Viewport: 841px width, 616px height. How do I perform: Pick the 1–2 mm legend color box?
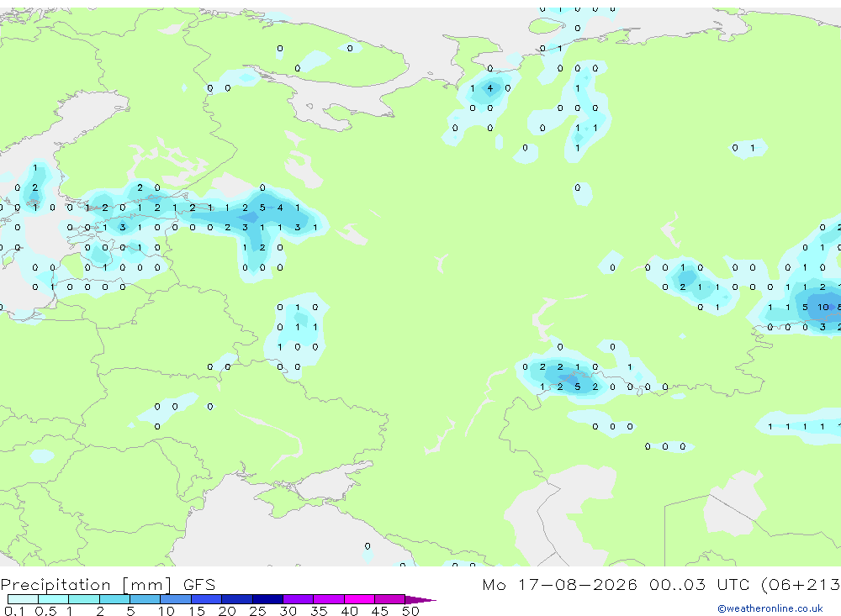pyautogui.click(x=83, y=599)
